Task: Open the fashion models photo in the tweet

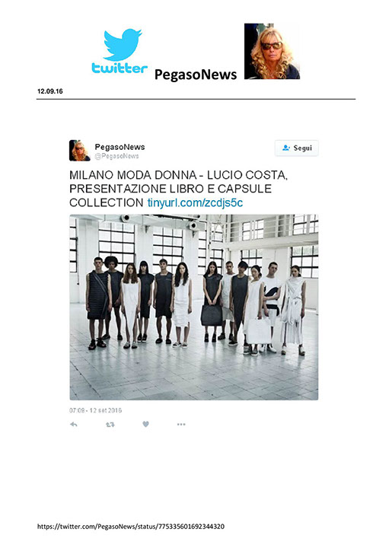Action: click(x=193, y=307)
